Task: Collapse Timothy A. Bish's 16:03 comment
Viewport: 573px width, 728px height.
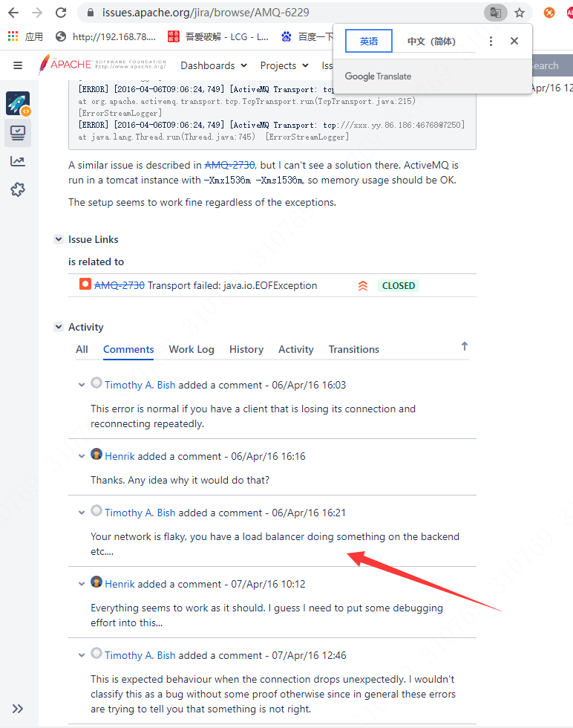Action: coord(82,385)
